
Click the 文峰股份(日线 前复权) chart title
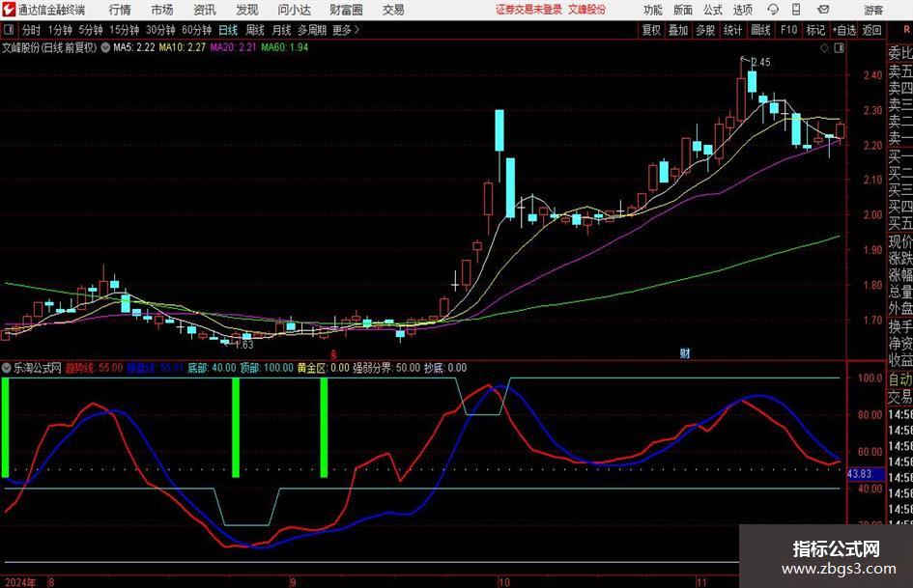click(x=49, y=47)
